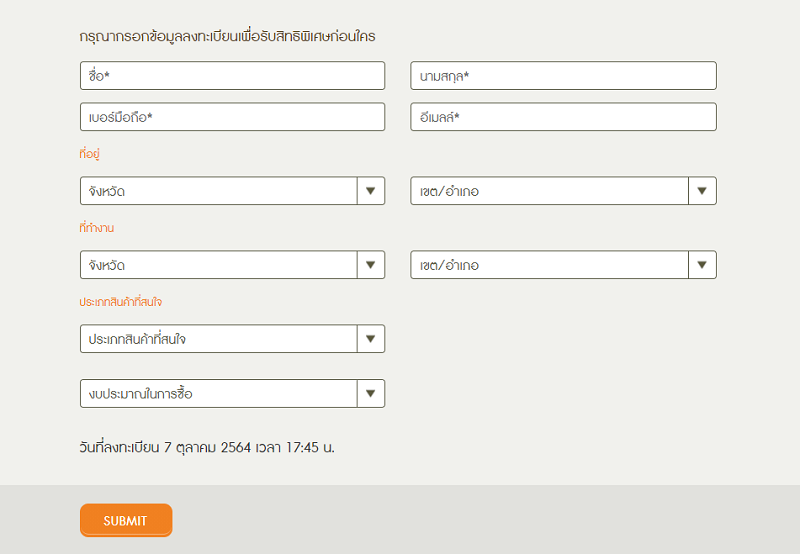Viewport: 800px width, 554px height.
Task: Click the arrow icon of the home address จังหวัด selector
Action: coord(371,191)
